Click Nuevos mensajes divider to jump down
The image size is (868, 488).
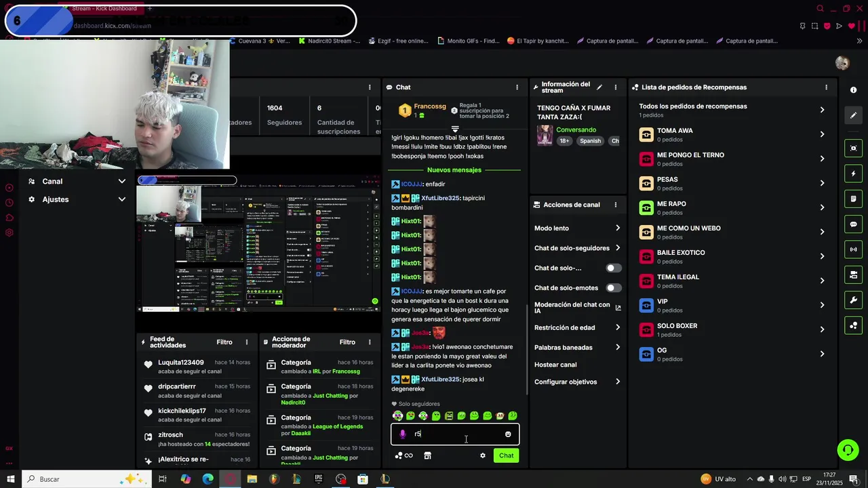[x=454, y=170]
